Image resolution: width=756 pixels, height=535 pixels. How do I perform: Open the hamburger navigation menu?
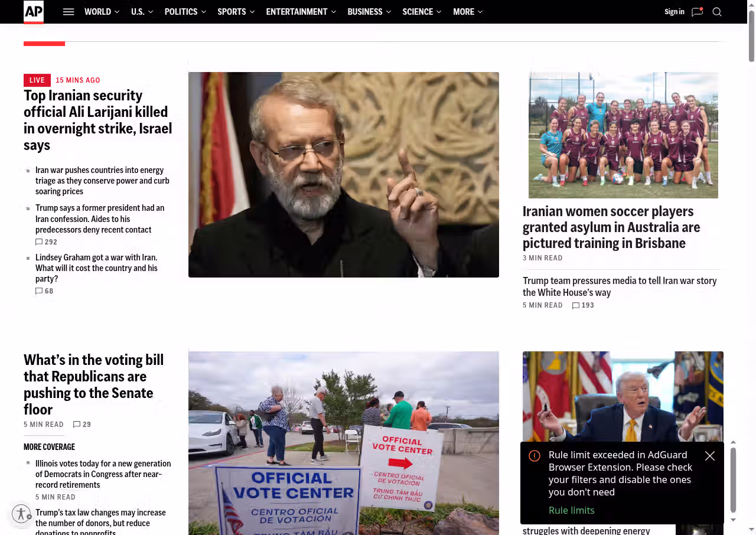pos(69,12)
